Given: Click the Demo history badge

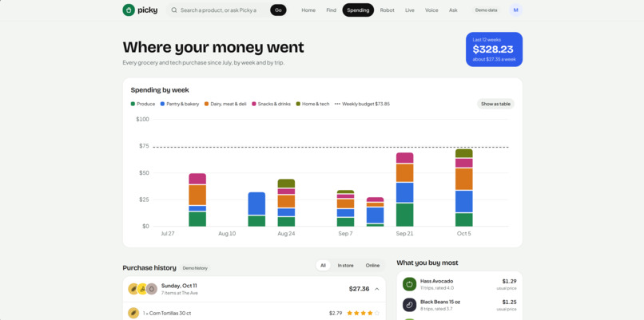Looking at the screenshot, I should point(195,268).
